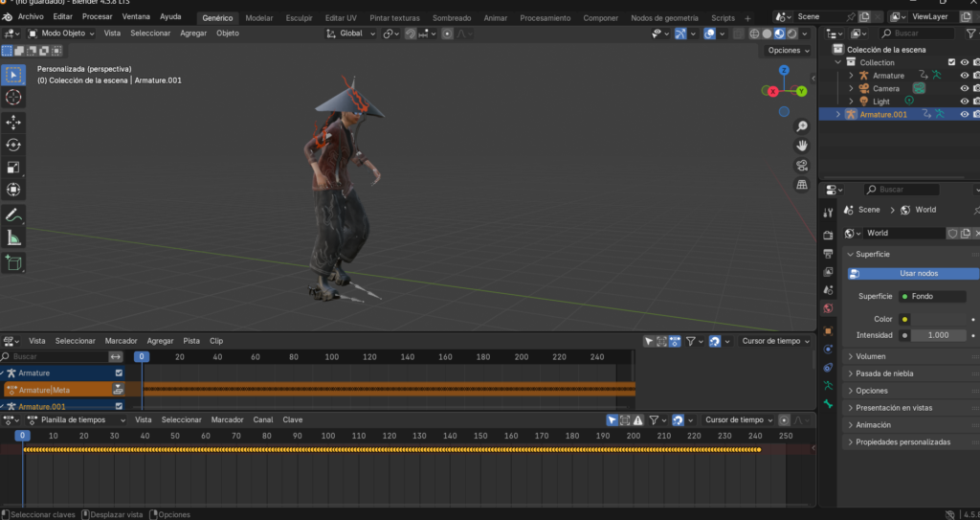Screen dimensions: 980x520
Task: Open the viewport Opciones button
Action: [788, 50]
